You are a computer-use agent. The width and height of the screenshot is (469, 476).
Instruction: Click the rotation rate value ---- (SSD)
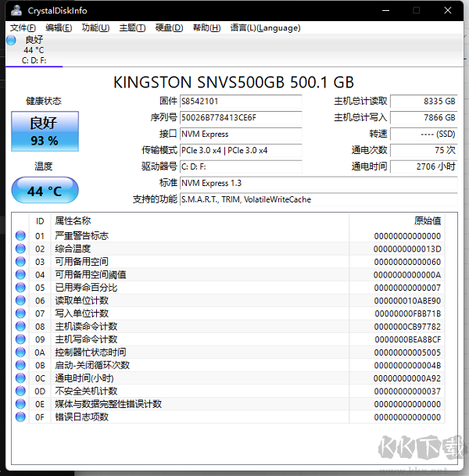424,134
